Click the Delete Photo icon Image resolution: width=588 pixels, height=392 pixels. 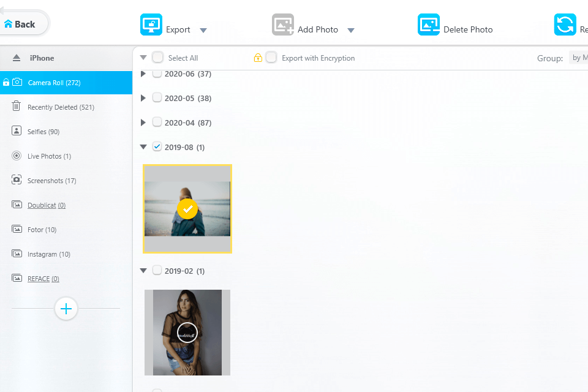pyautogui.click(x=429, y=24)
